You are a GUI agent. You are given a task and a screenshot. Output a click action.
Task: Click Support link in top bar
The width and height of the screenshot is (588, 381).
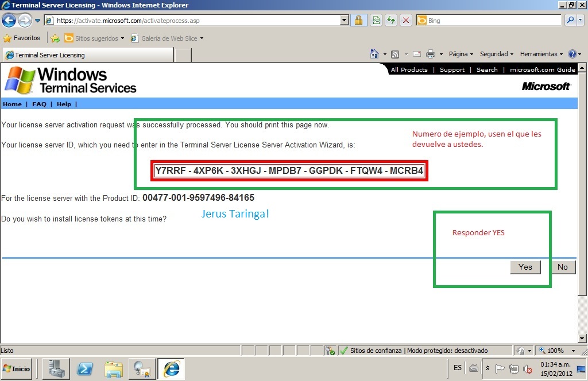(452, 69)
